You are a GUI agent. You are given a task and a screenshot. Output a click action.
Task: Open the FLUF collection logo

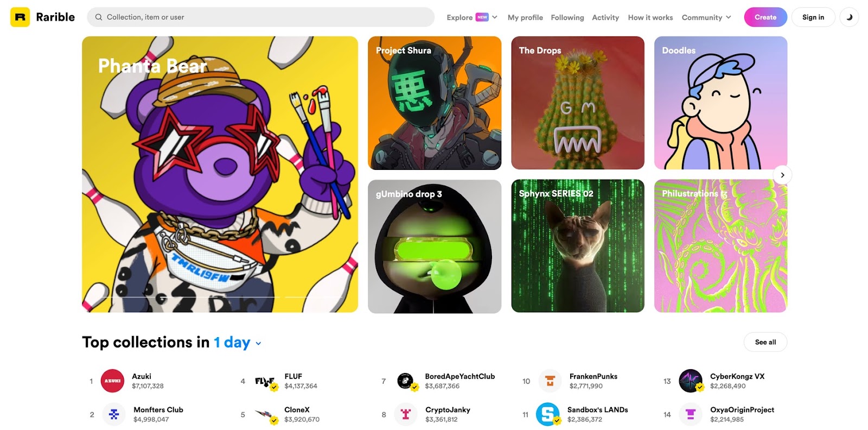(x=266, y=382)
